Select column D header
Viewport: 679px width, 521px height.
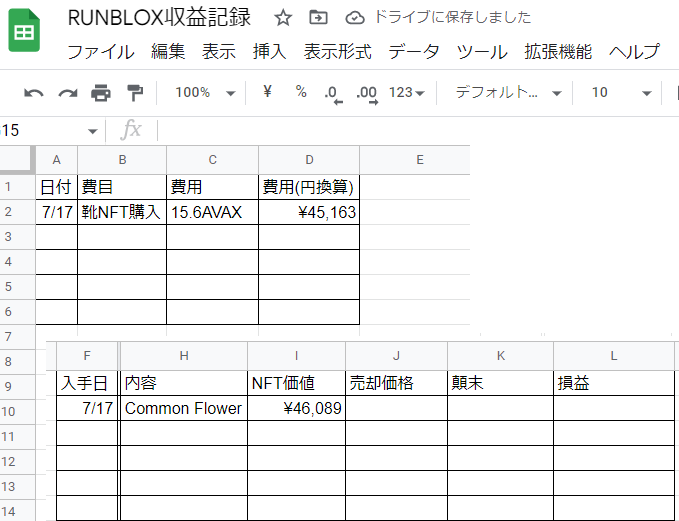pyautogui.click(x=309, y=160)
